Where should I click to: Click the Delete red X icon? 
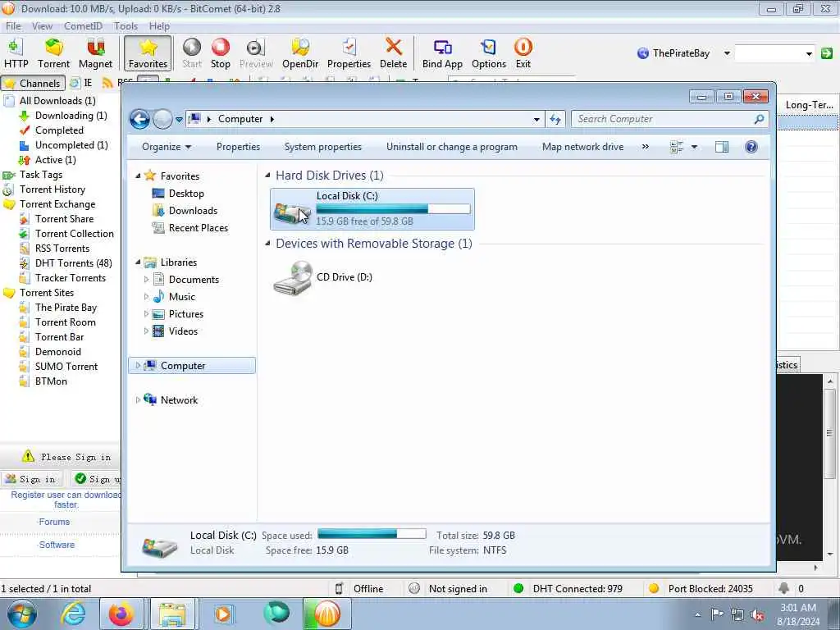[x=393, y=53]
